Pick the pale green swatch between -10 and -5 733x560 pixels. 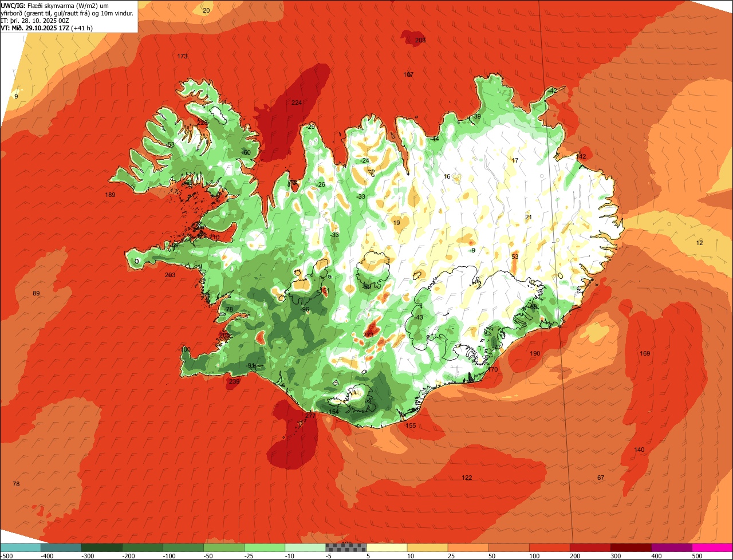click(x=305, y=548)
